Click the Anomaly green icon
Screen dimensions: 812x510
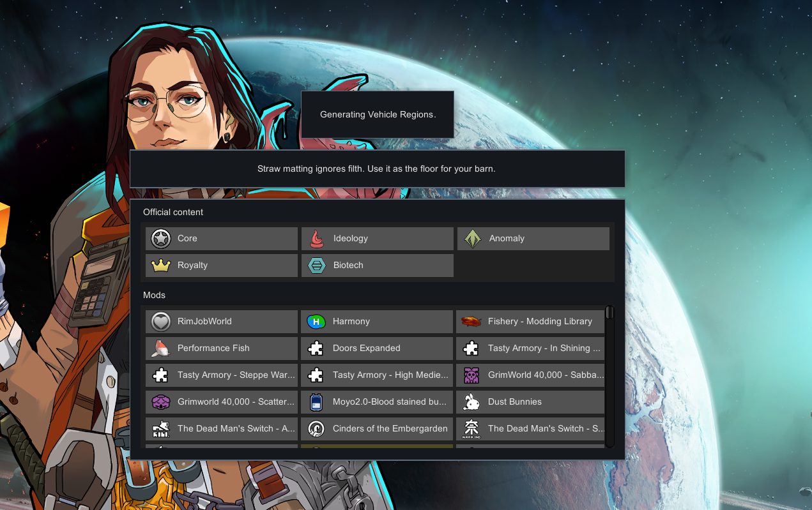point(472,239)
